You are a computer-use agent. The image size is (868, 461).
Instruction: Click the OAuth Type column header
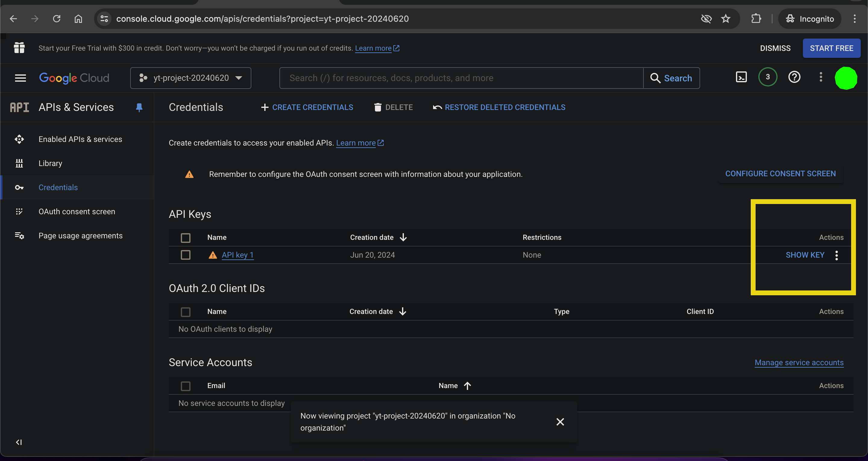(x=561, y=312)
